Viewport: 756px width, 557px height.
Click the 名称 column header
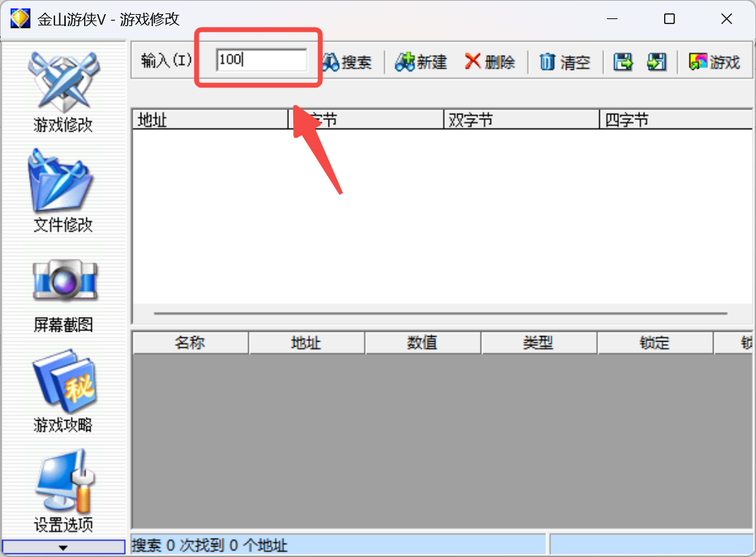tap(191, 342)
